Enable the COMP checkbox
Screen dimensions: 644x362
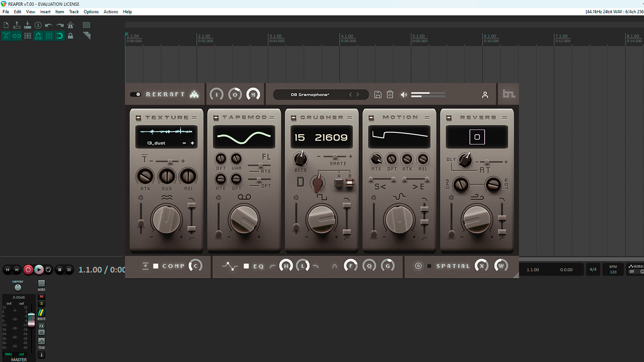click(156, 266)
